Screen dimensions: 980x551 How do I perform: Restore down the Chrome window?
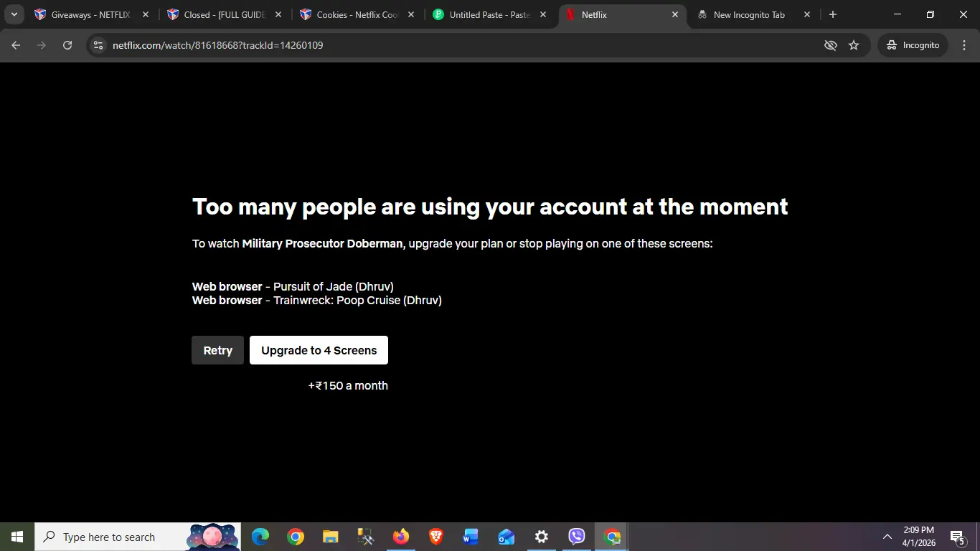tap(930, 14)
